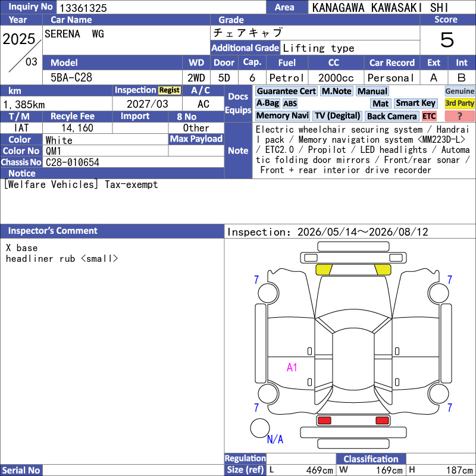The image size is (476, 476).
Task: Select inquiry number 13361325
Action: [83, 8]
